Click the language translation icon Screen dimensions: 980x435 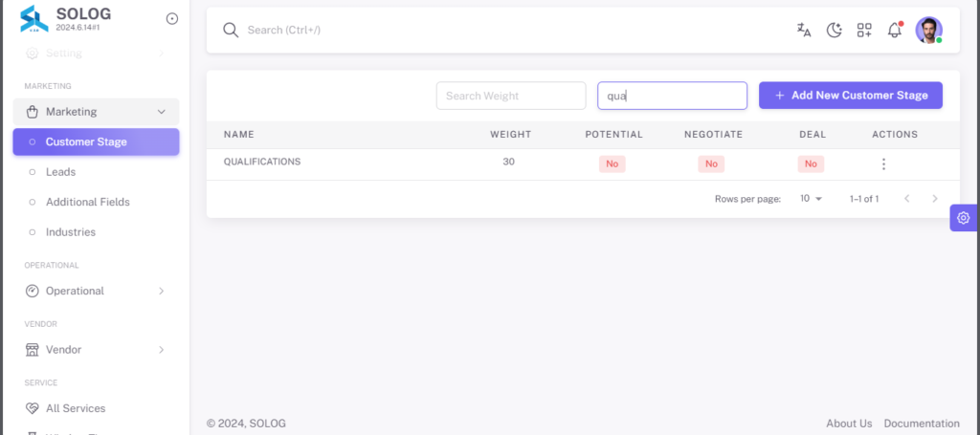point(804,30)
